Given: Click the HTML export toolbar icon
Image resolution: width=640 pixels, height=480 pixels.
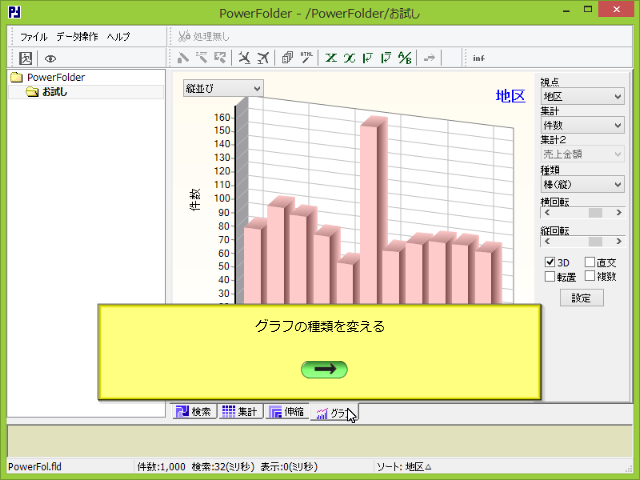Looking at the screenshot, I should [x=306, y=58].
